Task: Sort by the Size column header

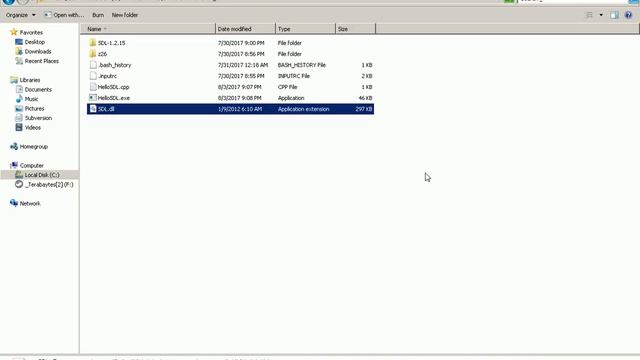Action: click(355, 29)
